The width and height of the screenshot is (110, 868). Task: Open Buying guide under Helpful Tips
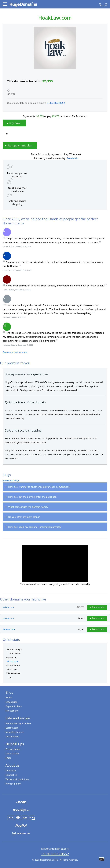13,749
